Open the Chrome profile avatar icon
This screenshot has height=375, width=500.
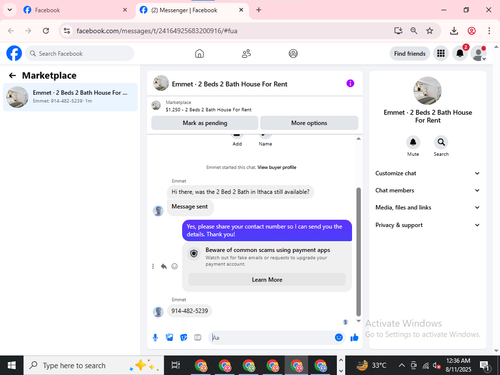click(471, 31)
